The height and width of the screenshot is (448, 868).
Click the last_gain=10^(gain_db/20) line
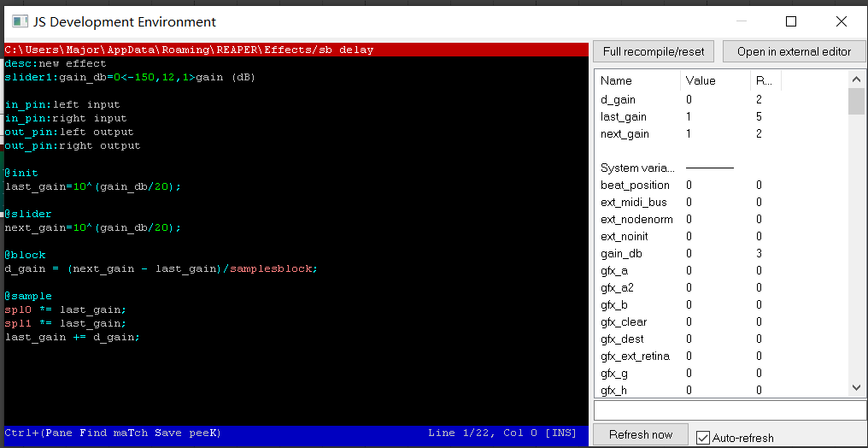(x=93, y=187)
